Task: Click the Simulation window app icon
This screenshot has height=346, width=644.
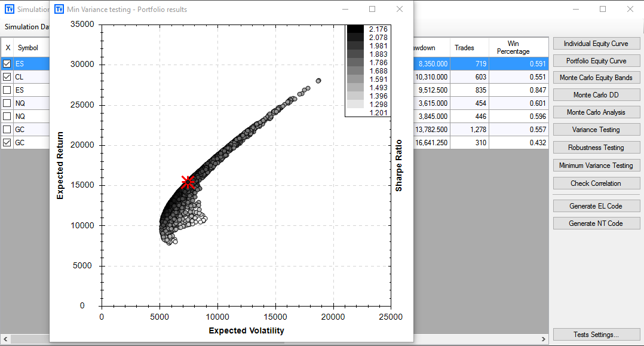Action: point(9,9)
